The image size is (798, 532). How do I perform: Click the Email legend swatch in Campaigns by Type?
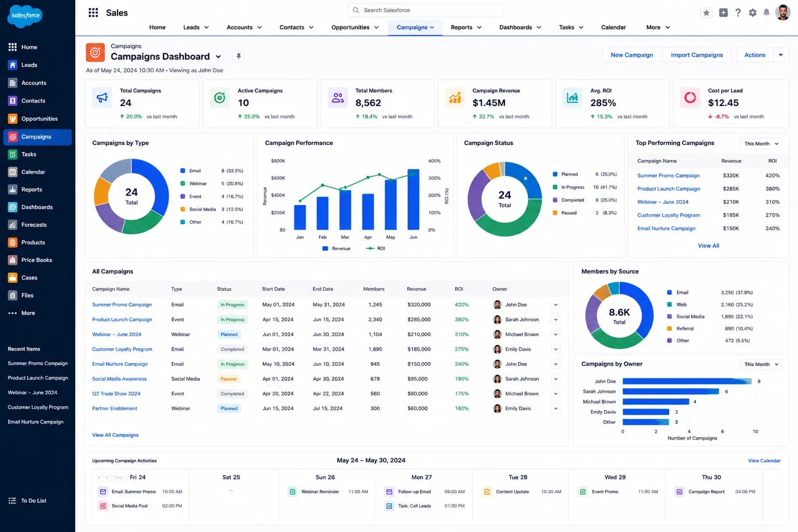pos(183,171)
